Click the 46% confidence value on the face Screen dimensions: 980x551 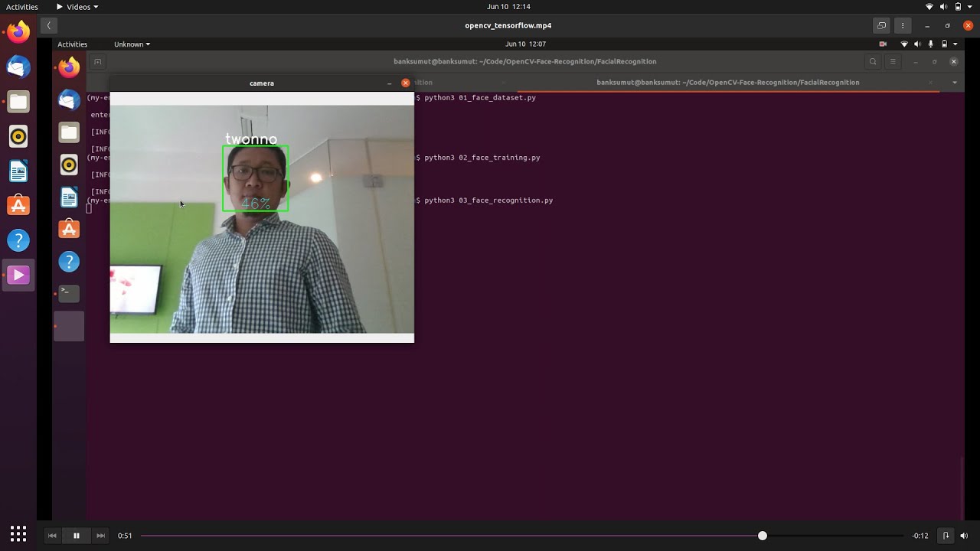tap(256, 204)
